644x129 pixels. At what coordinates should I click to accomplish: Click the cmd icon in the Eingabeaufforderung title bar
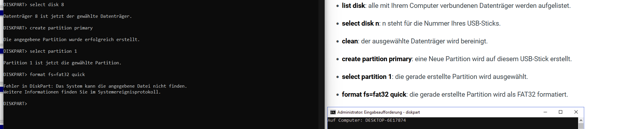(333, 112)
